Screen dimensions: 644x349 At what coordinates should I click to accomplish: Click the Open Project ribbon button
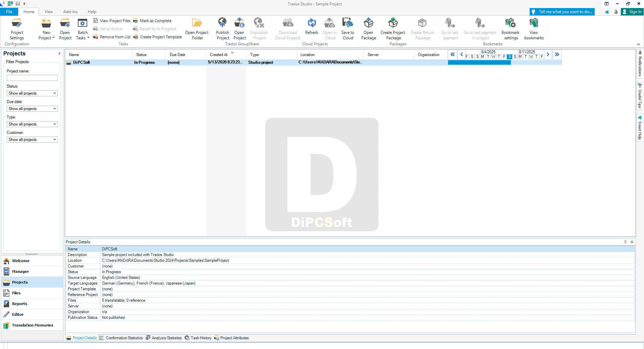(65, 29)
